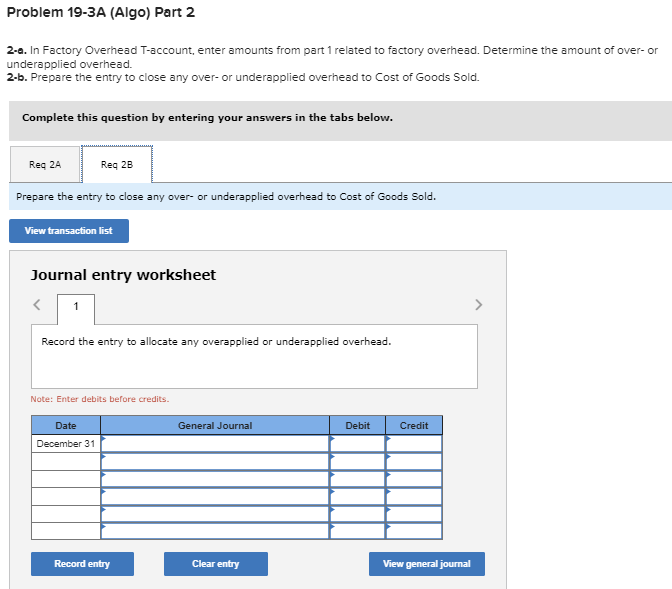Click the 'Note: Enter debits before credits' text
This screenshot has width=672, height=589.
[x=100, y=399]
